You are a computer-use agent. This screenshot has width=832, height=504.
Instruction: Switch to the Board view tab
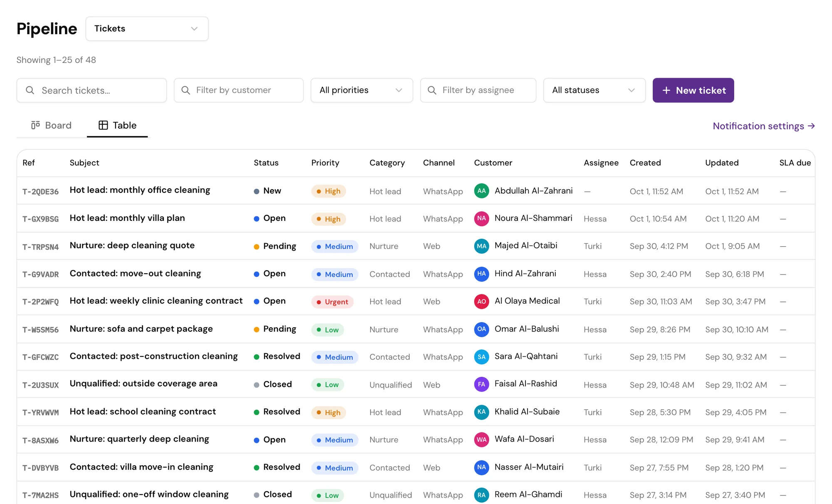click(52, 125)
